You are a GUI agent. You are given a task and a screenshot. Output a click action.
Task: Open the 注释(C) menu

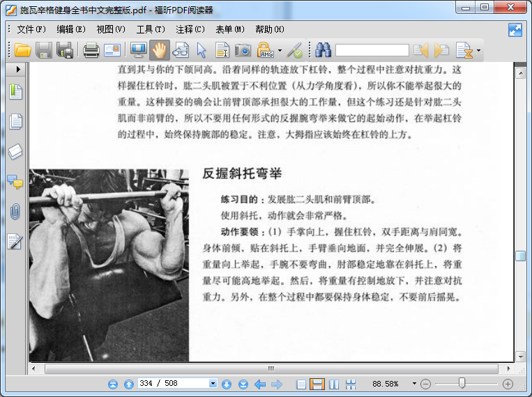point(190,29)
